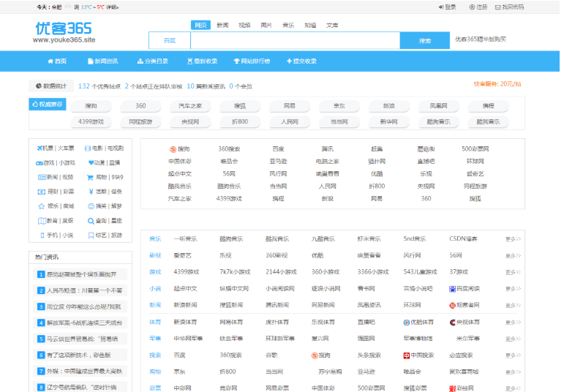Open the 纵横中文网 link in 小说 row

click(x=234, y=289)
